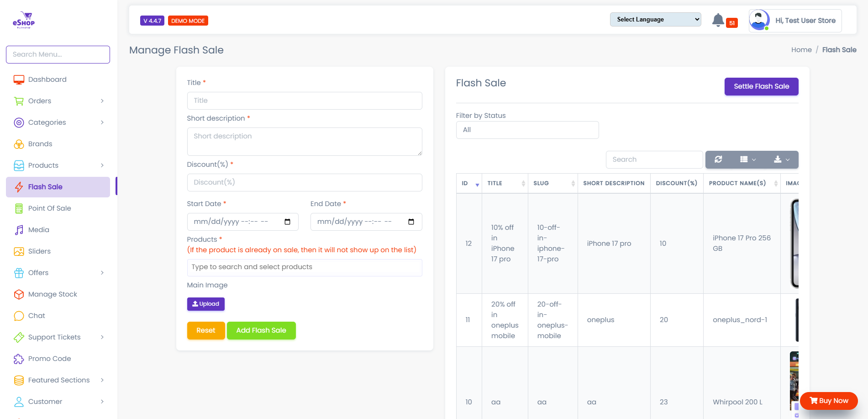The width and height of the screenshot is (868, 419).
Task: Open the Select Language dropdown
Action: click(655, 19)
